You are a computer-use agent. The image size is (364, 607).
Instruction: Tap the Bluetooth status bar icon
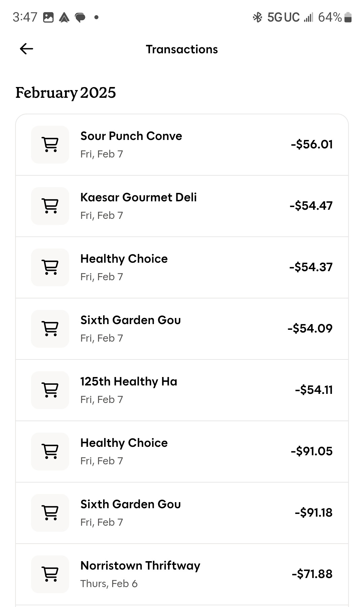pos(257,17)
